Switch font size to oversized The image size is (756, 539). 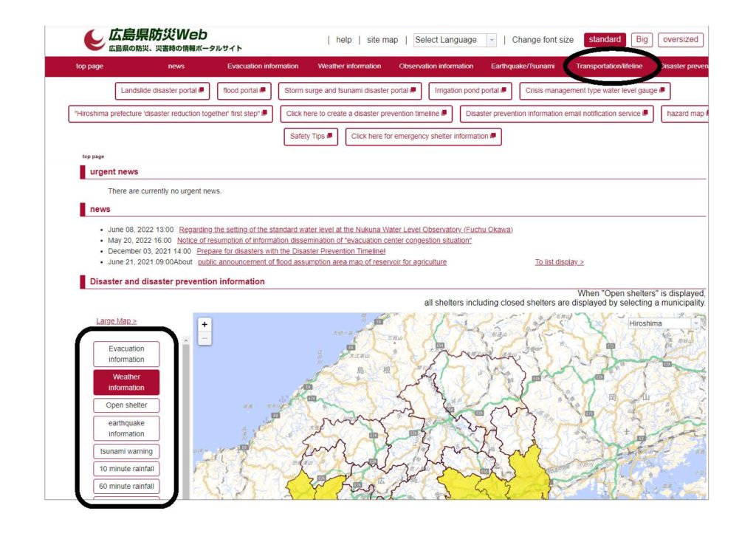[x=680, y=40]
